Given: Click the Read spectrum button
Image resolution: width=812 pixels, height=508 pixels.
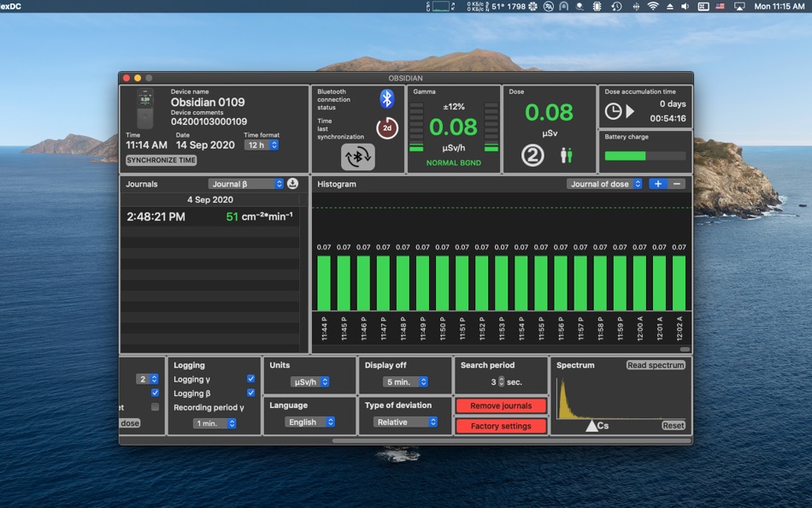Looking at the screenshot, I should point(656,365).
